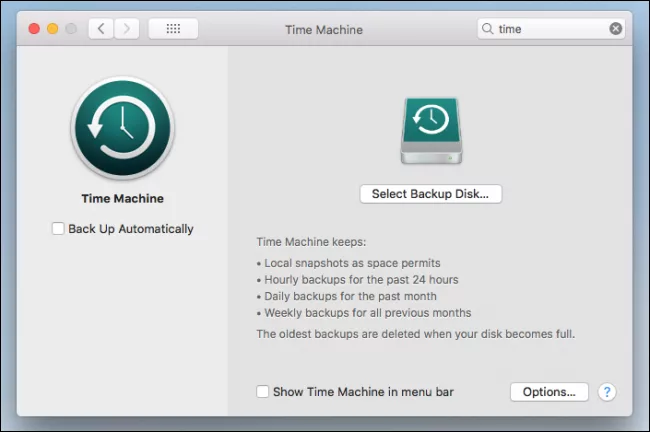This screenshot has width=650, height=432.
Task: Click the oldest backups are deleted notice
Action: click(415, 333)
